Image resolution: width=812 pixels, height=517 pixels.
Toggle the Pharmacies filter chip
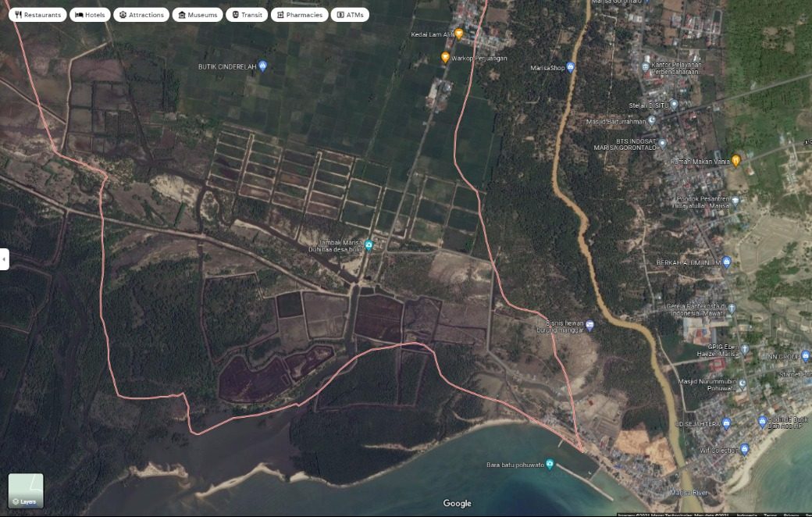pos(299,15)
